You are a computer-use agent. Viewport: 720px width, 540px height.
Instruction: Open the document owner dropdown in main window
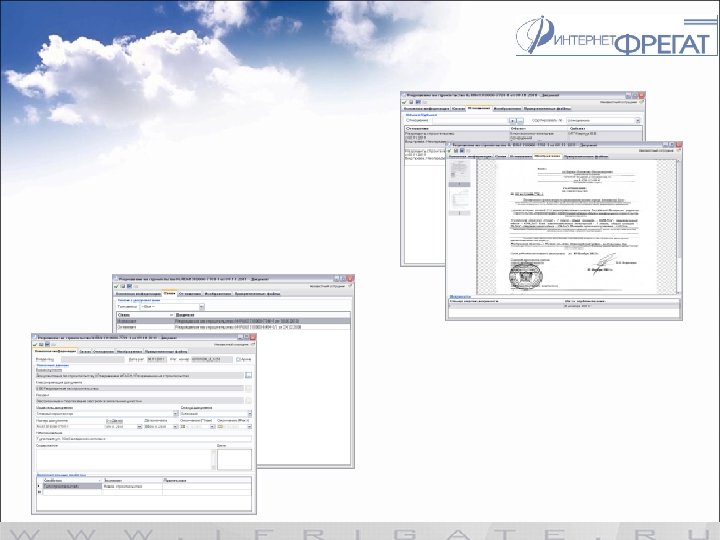point(175,414)
